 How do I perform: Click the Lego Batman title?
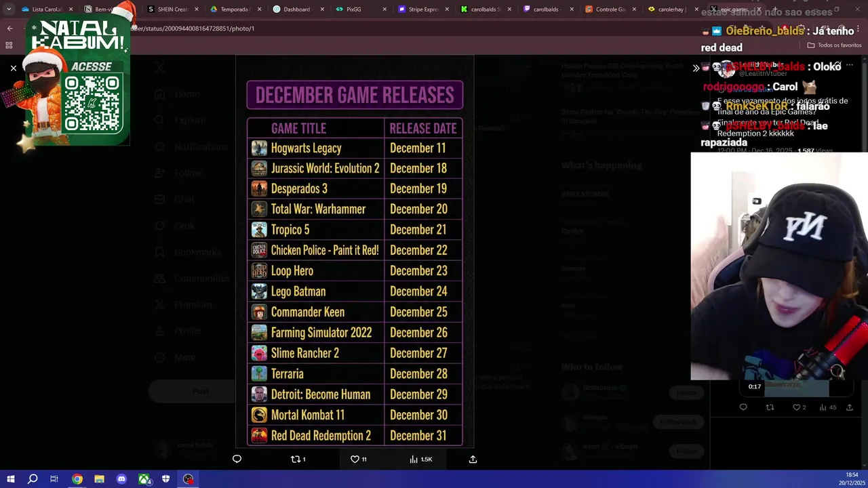click(x=298, y=291)
